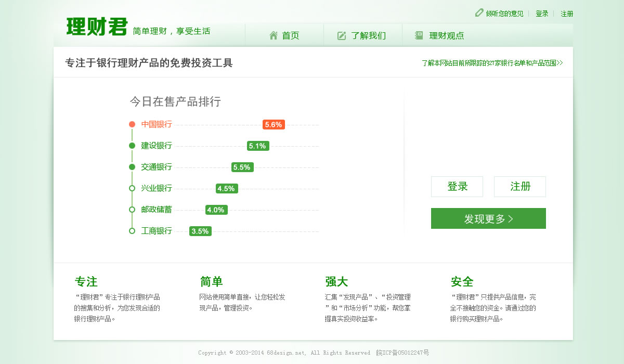
Task: Click the 简单理财，享受生活 slogan
Action: click(172, 31)
